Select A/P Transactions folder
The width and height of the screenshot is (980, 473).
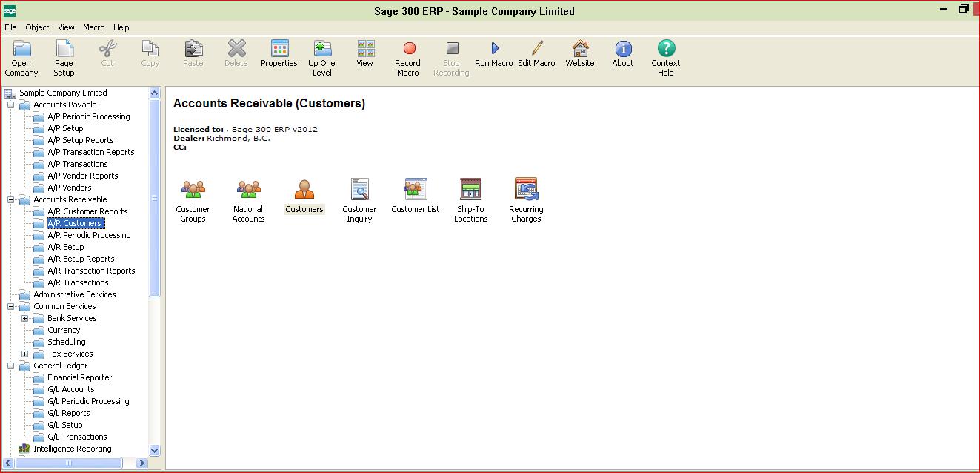pos(77,164)
